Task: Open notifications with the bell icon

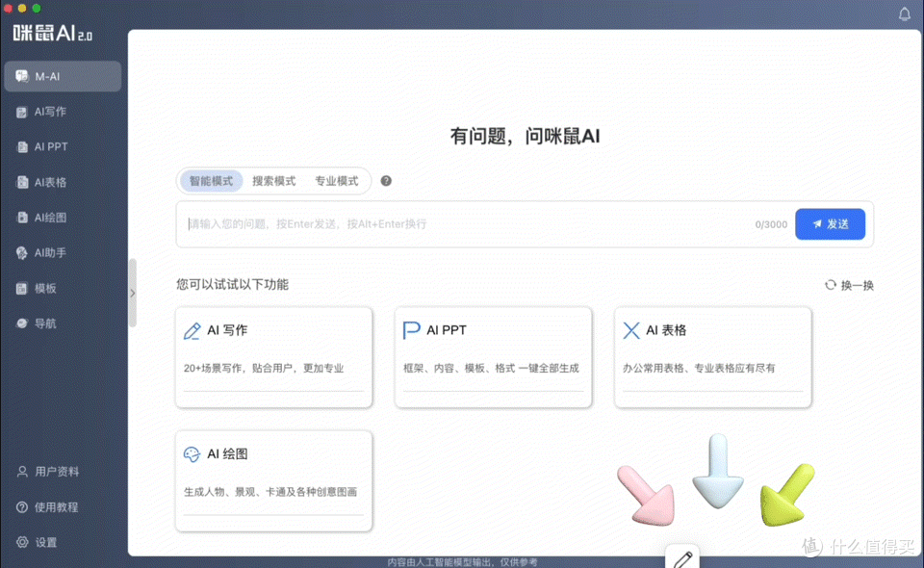Action: point(904,13)
